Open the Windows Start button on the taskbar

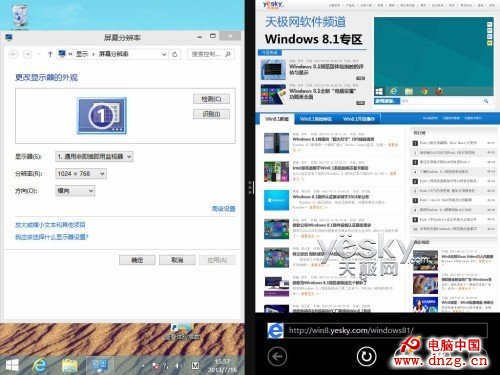point(12,366)
